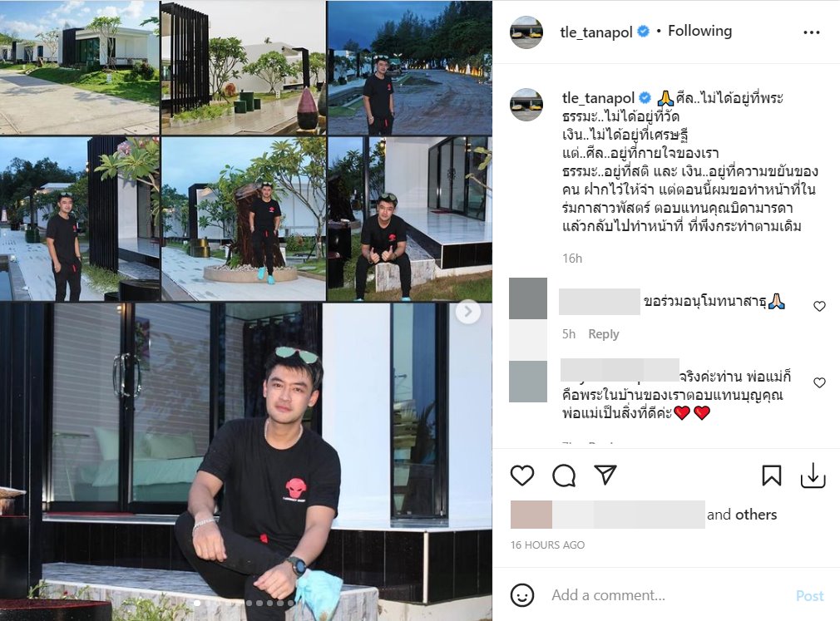Click the header profile avatar

tap(526, 32)
